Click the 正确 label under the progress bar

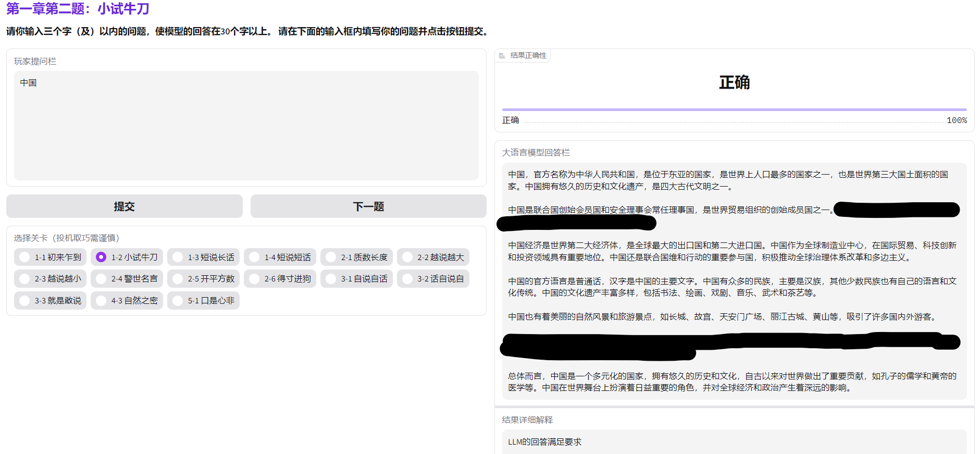coord(511,120)
